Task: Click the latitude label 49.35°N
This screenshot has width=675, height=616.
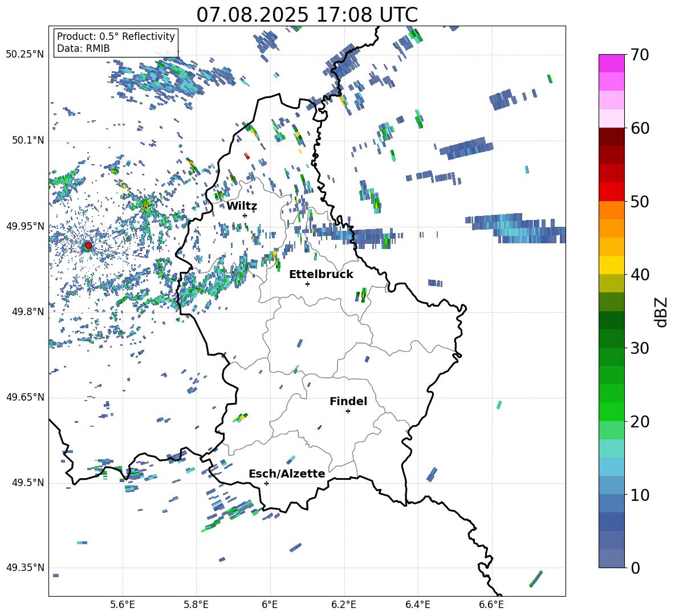Action: point(25,568)
